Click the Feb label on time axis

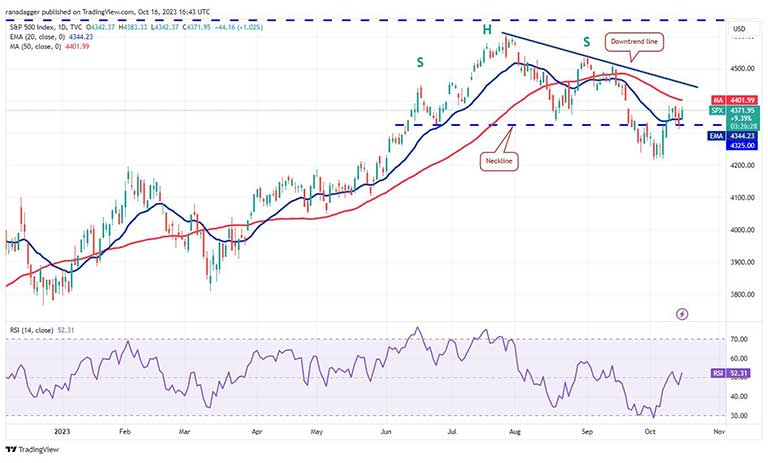click(x=125, y=432)
